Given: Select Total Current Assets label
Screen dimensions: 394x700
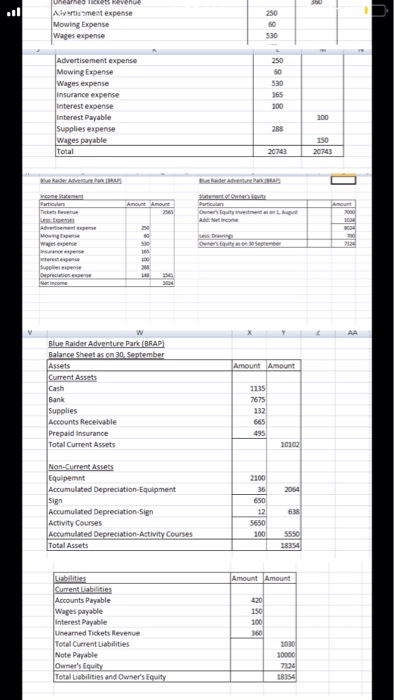Looking at the screenshot, I should pyautogui.click(x=82, y=445).
